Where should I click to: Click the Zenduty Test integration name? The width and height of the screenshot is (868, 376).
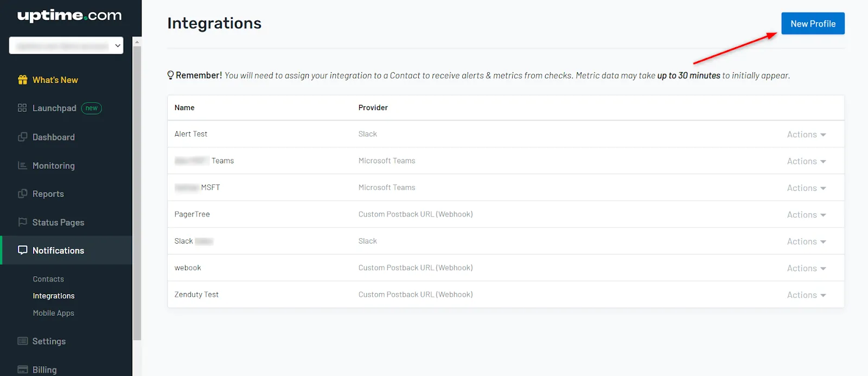pyautogui.click(x=196, y=295)
